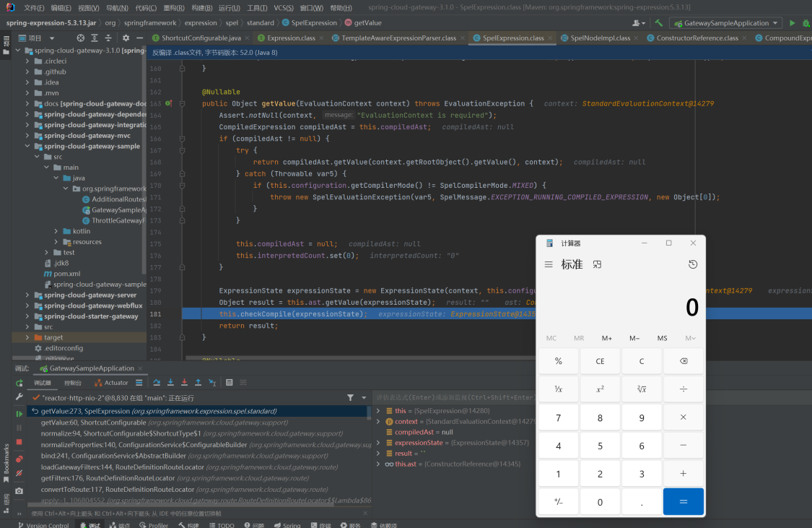Open GatewaySampleApplication run configuration dropdown
The height and width of the screenshot is (528, 812).
(726, 23)
